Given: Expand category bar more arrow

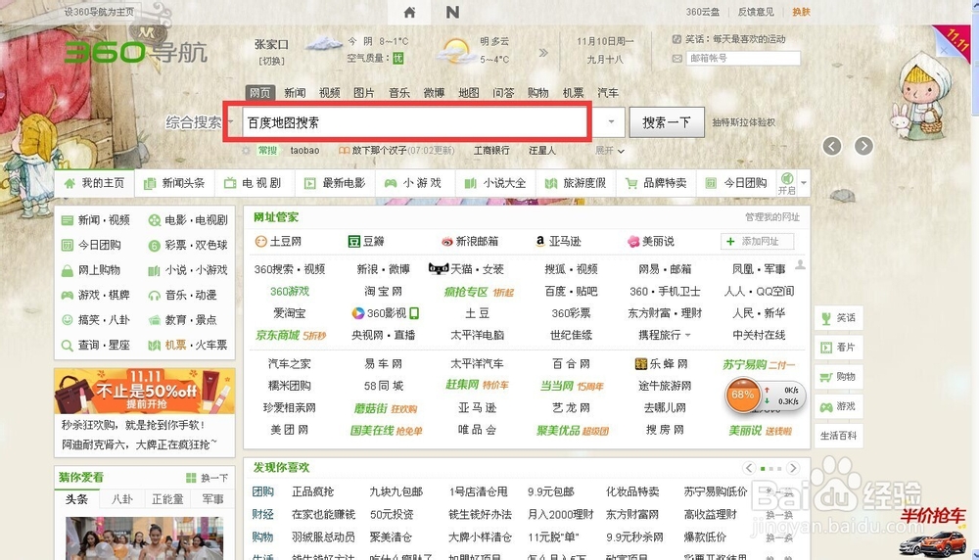Looking at the screenshot, I should pyautogui.click(x=804, y=183).
